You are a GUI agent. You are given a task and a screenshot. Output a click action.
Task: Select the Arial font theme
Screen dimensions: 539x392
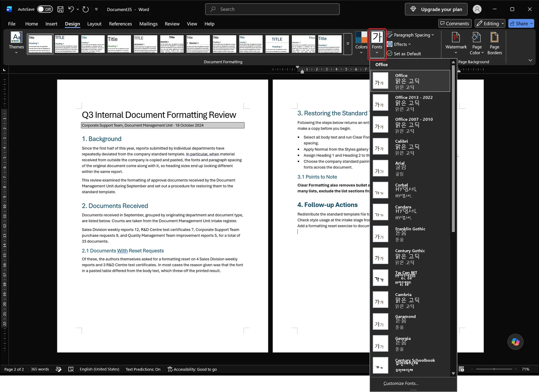tap(410, 168)
